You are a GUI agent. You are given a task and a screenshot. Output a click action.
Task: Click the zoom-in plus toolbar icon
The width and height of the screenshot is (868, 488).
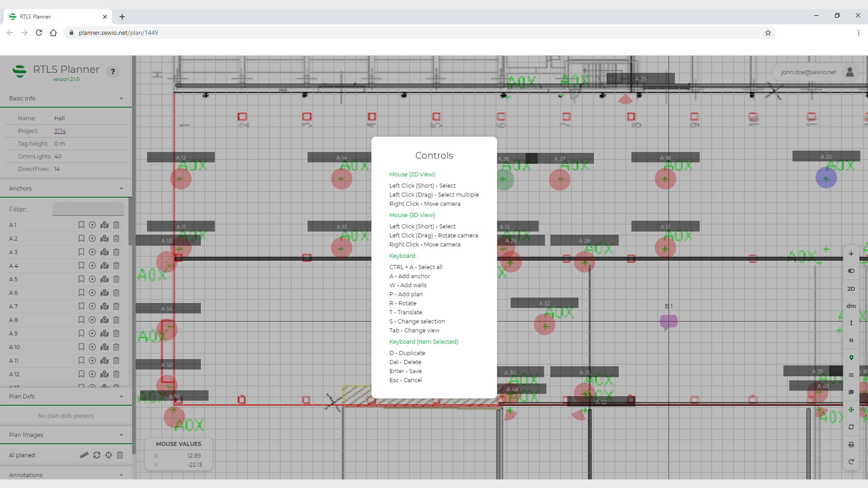pyautogui.click(x=851, y=254)
